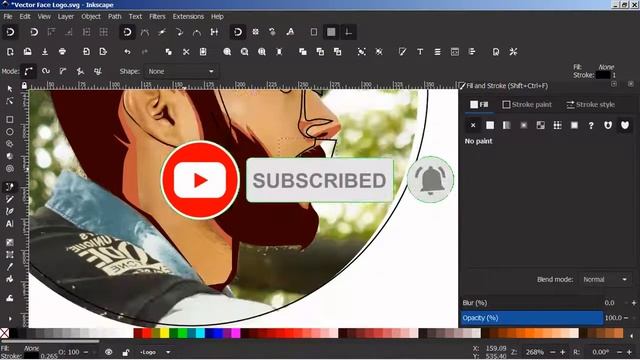Image resolution: width=640 pixels, height=360 pixels.
Task: Toggle Logo layer visibility eye
Action: click(109, 352)
